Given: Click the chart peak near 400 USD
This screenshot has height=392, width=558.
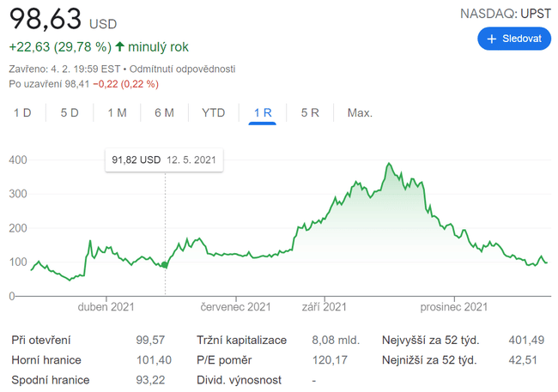Looking at the screenshot, I should [x=390, y=164].
